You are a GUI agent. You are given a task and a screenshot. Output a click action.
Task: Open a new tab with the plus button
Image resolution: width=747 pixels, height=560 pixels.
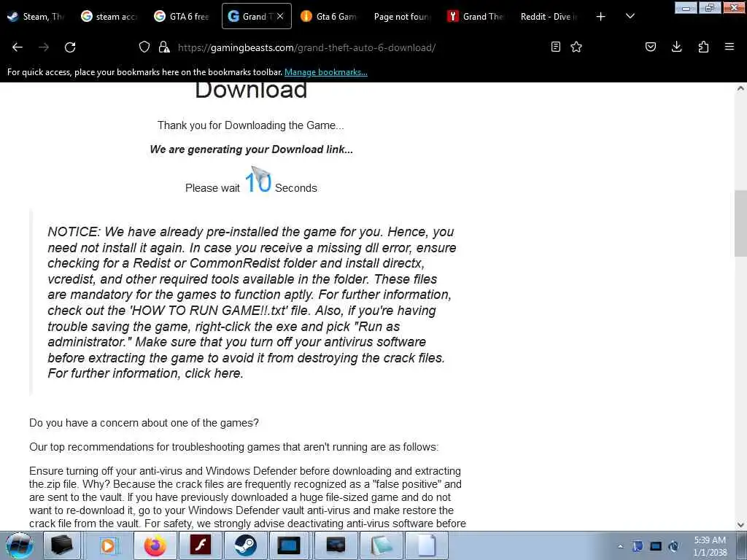pyautogui.click(x=601, y=17)
